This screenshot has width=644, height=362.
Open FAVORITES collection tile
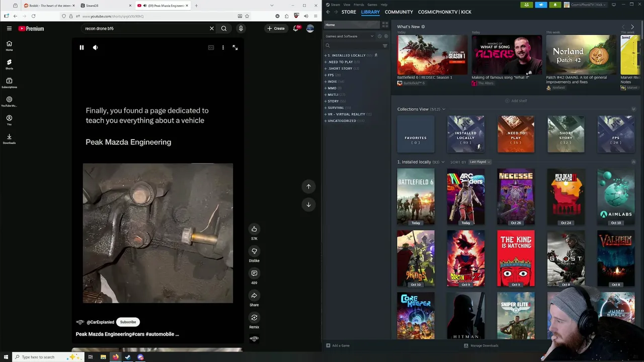pos(416,134)
